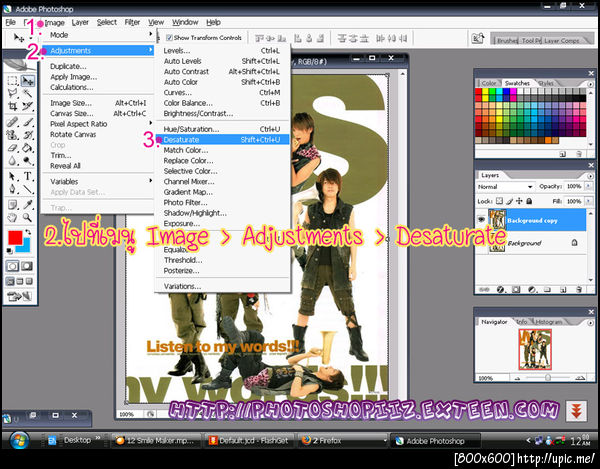Select the Eraser tool
Screen dimensions: 600x469
coord(13,148)
